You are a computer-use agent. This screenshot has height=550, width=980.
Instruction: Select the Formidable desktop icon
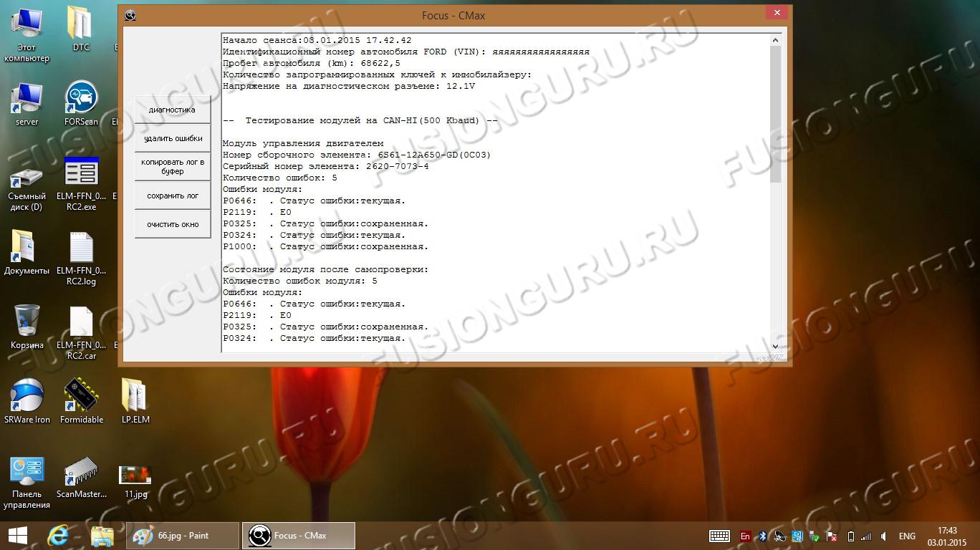coord(81,401)
